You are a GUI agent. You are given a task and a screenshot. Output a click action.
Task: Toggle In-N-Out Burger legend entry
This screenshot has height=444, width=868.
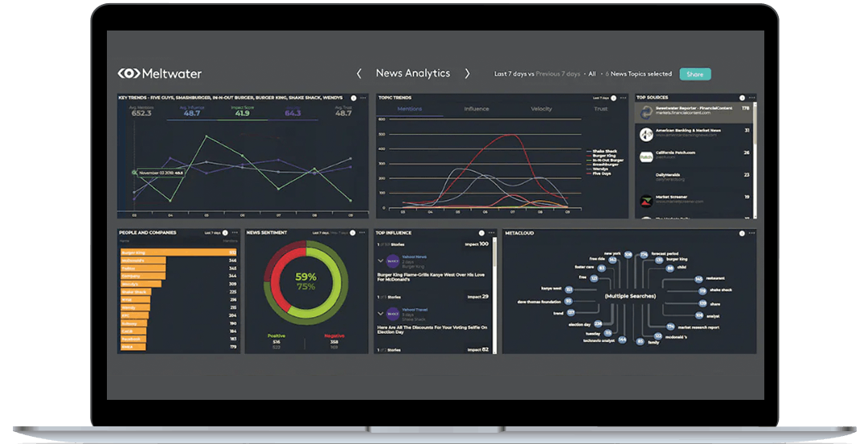605,160
